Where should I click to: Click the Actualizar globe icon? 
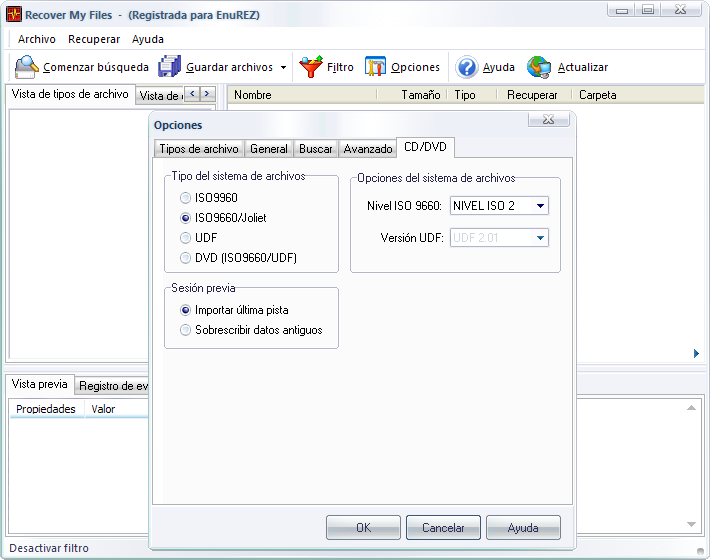pos(539,67)
